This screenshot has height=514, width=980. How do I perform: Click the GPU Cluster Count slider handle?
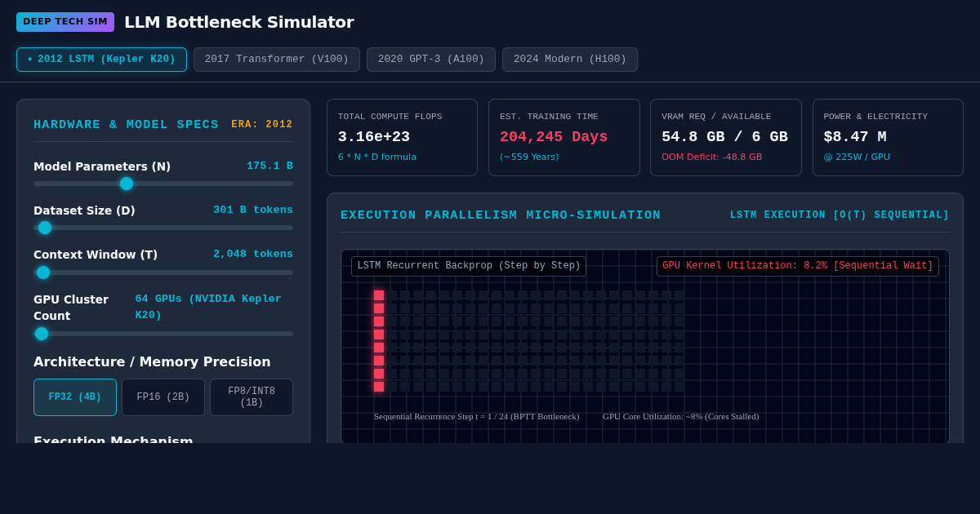tap(42, 334)
